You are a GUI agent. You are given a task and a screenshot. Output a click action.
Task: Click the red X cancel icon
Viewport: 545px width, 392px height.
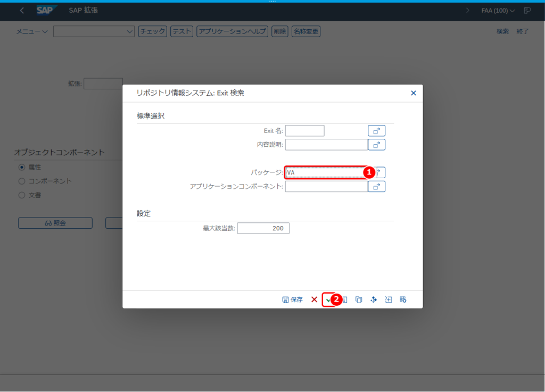pyautogui.click(x=314, y=299)
